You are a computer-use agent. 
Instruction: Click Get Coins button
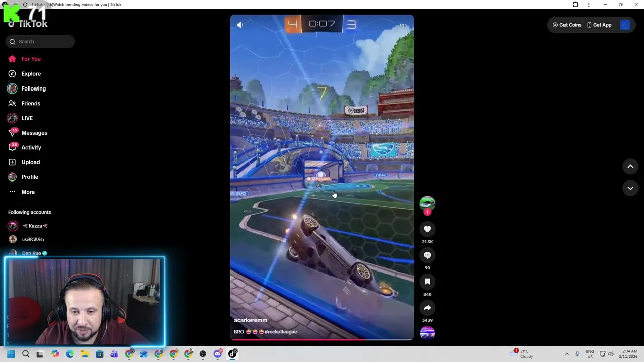[x=567, y=25]
